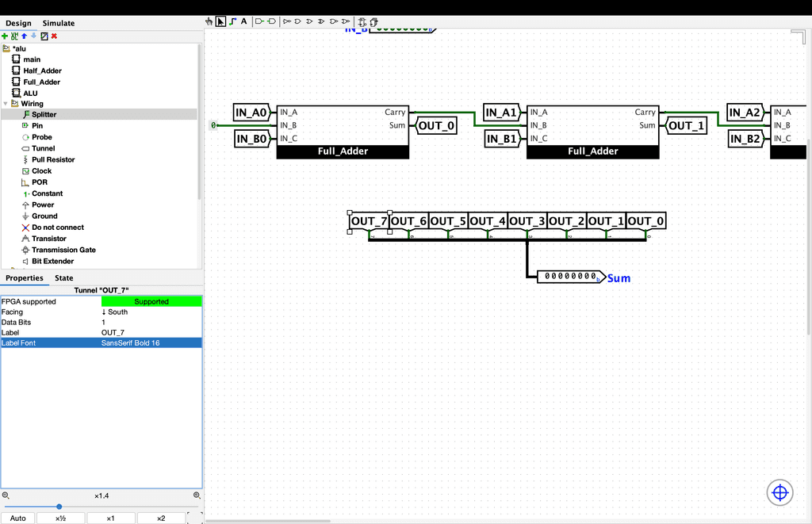This screenshot has width=812, height=524.
Task: Click the zoom slider handle
Action: tap(59, 507)
